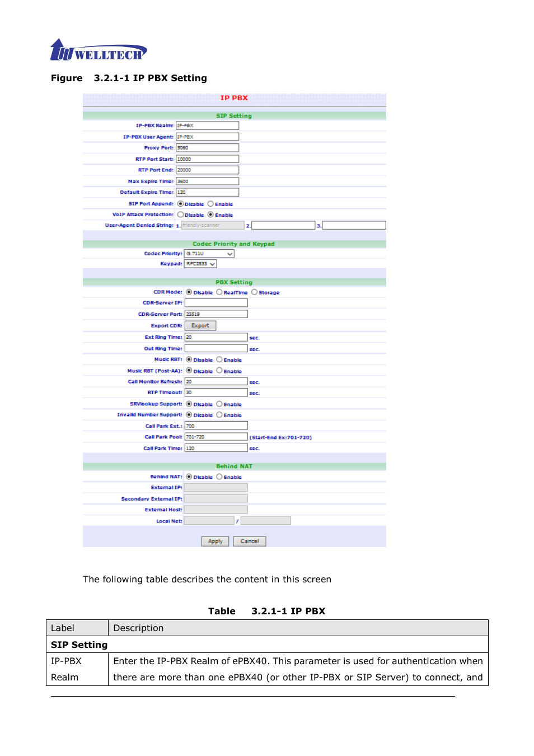
Task: Click the External IP field
Action: point(216,487)
